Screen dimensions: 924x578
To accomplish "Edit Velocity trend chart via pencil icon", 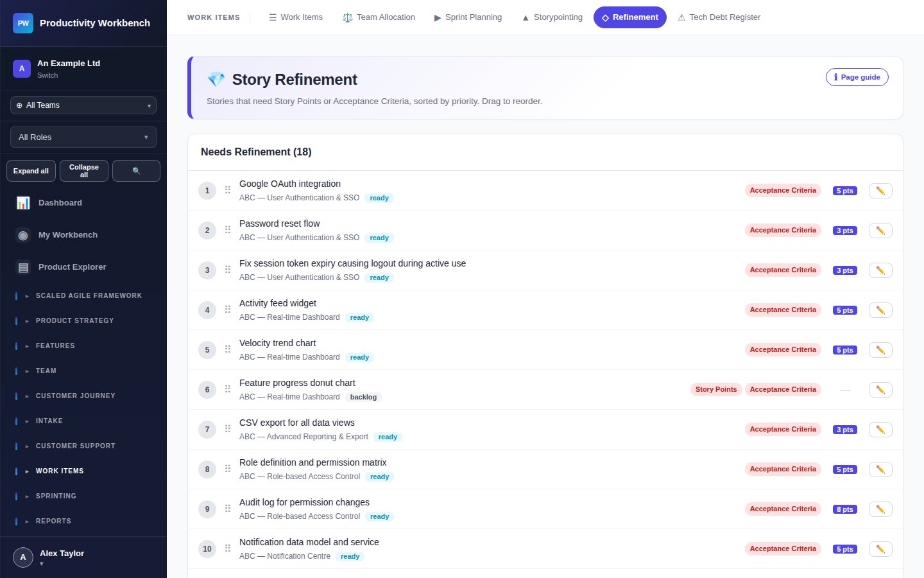I will click(x=880, y=350).
